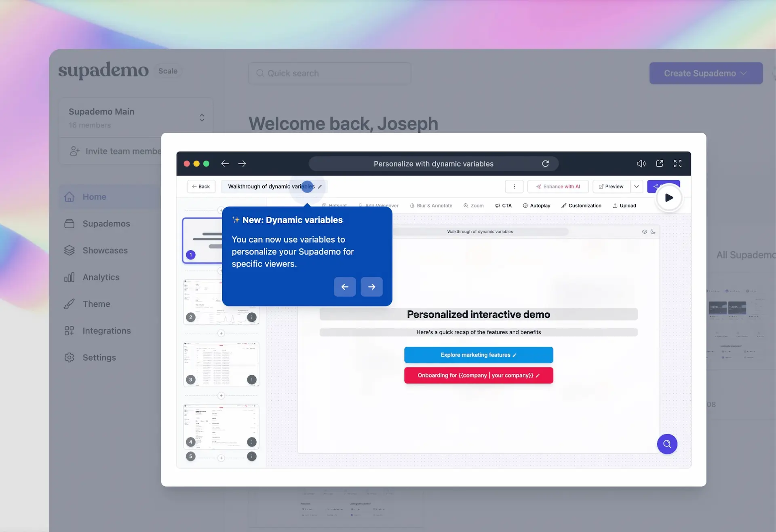This screenshot has width=776, height=532.
Task: Click the quick recap of features subtitle text
Action: [479, 332]
